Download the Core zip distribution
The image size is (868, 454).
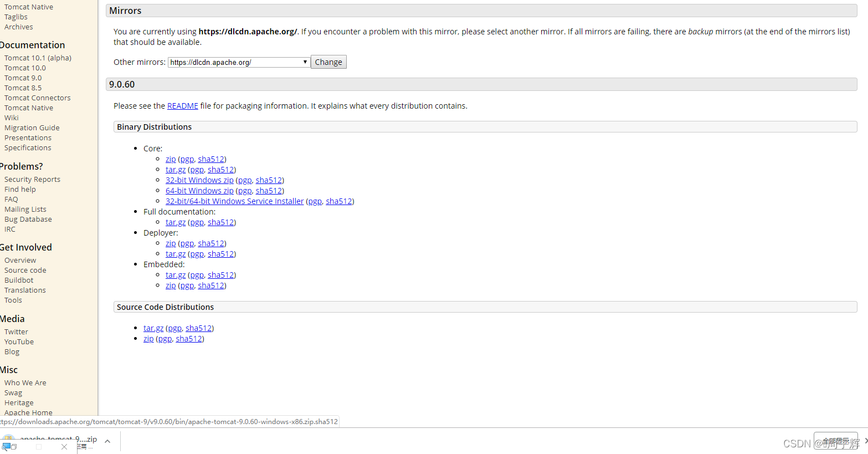tap(171, 159)
